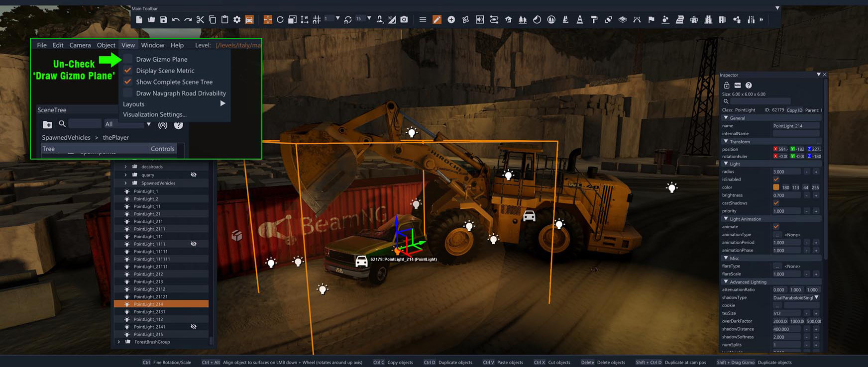The height and width of the screenshot is (367, 868).
Task: Select the Cut scissors icon
Action: [200, 20]
